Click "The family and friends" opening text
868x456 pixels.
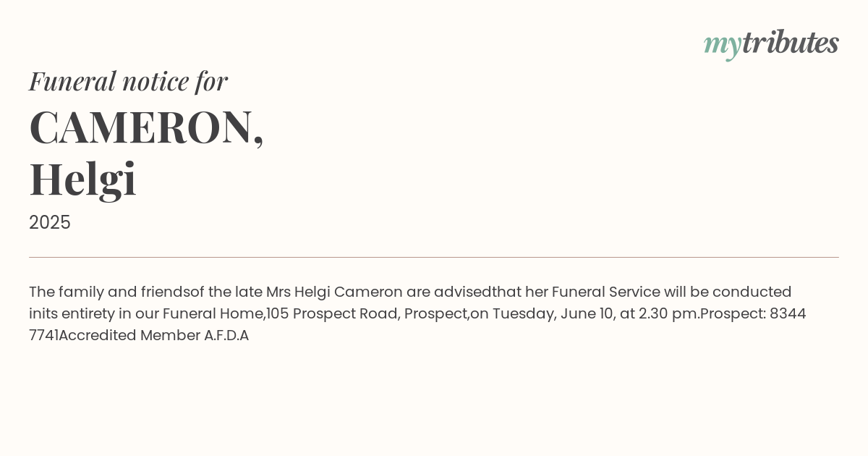pos(109,292)
